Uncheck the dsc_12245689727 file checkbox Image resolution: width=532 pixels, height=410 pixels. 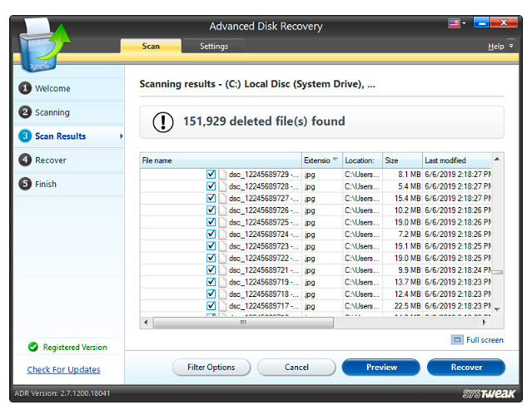pyautogui.click(x=211, y=198)
